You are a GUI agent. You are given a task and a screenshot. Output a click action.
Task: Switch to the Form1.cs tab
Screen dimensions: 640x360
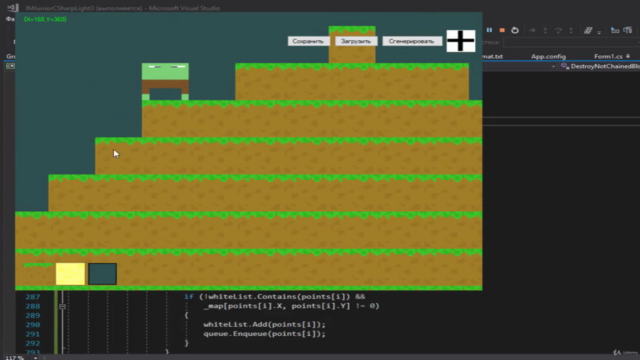608,56
